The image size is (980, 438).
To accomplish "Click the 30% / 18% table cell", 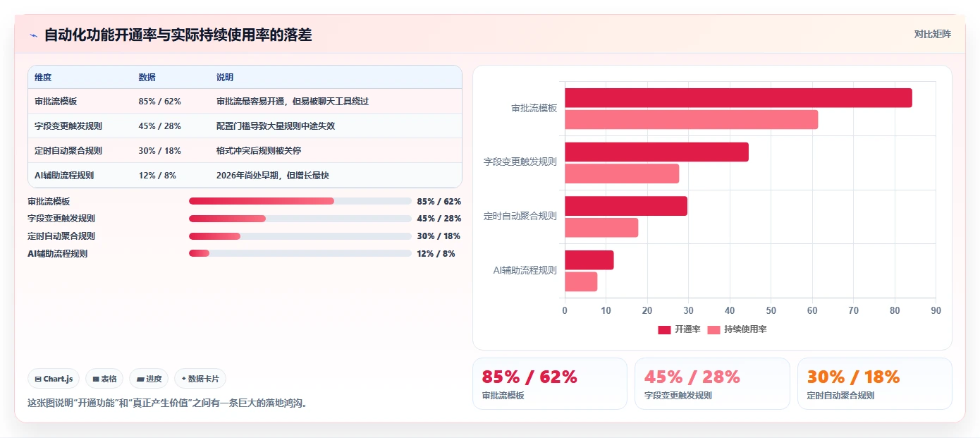I will coord(160,151).
